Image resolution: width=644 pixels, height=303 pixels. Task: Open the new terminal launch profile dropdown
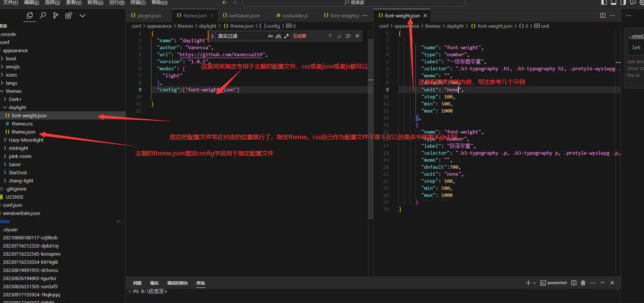(534, 283)
